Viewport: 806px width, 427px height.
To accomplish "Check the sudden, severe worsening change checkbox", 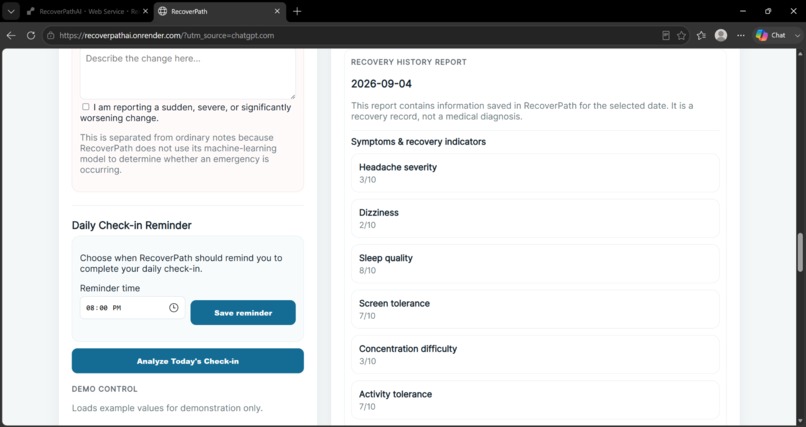I will (85, 107).
